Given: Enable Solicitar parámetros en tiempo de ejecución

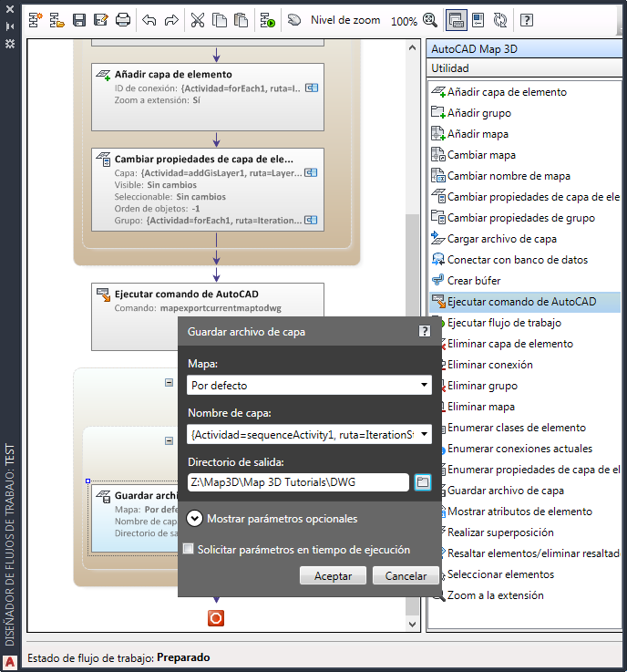Looking at the screenshot, I should point(188,549).
